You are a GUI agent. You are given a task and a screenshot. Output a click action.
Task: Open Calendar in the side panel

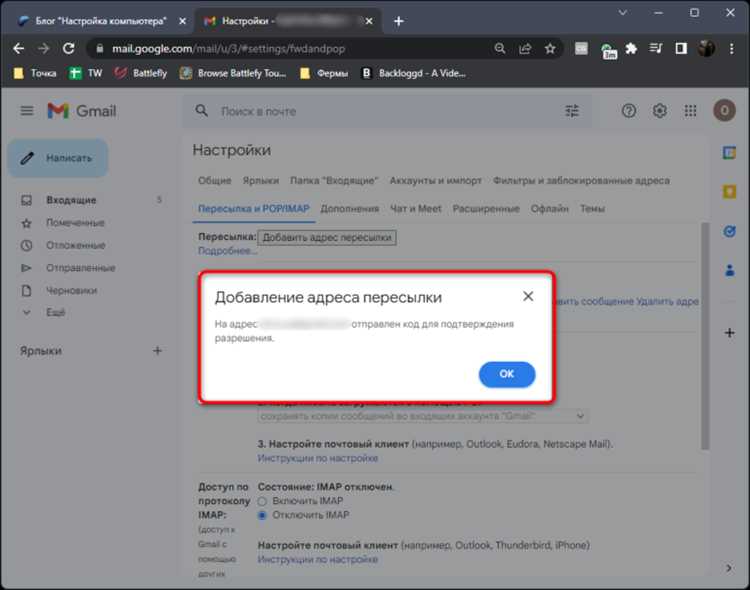(729, 153)
